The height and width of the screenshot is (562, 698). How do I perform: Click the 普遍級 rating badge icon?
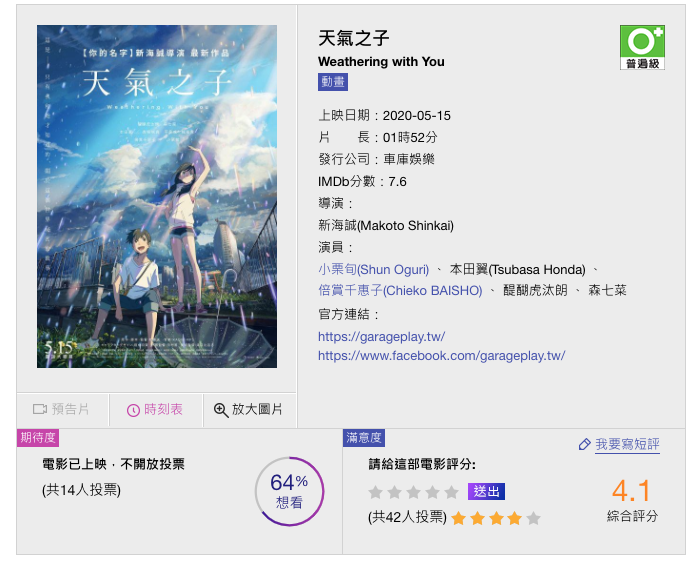point(642,47)
